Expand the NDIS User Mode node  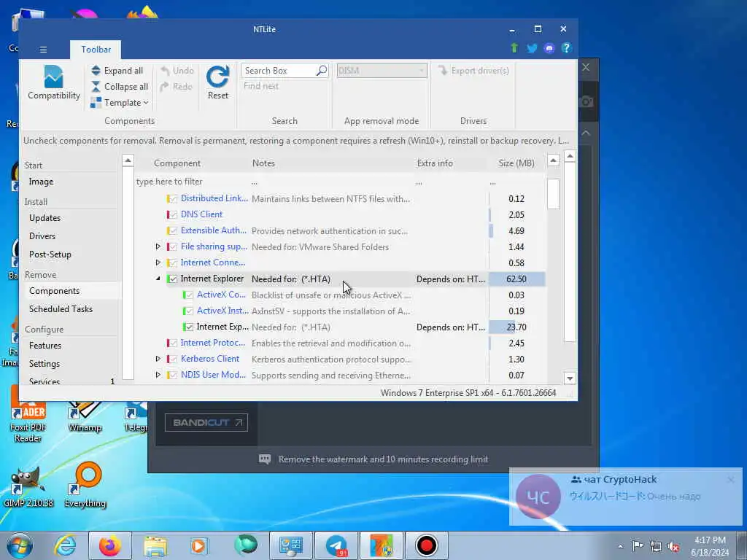158,375
